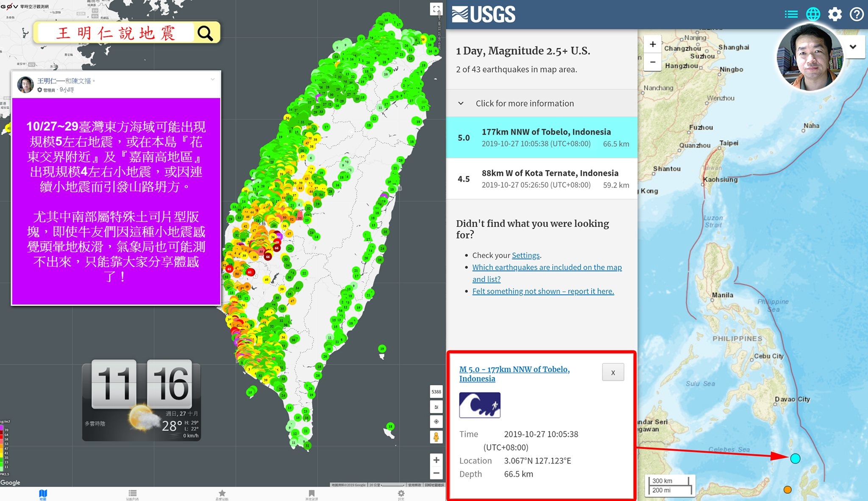This screenshot has height=501, width=868.
Task: Open the USGS earthquake list icon
Action: point(791,14)
